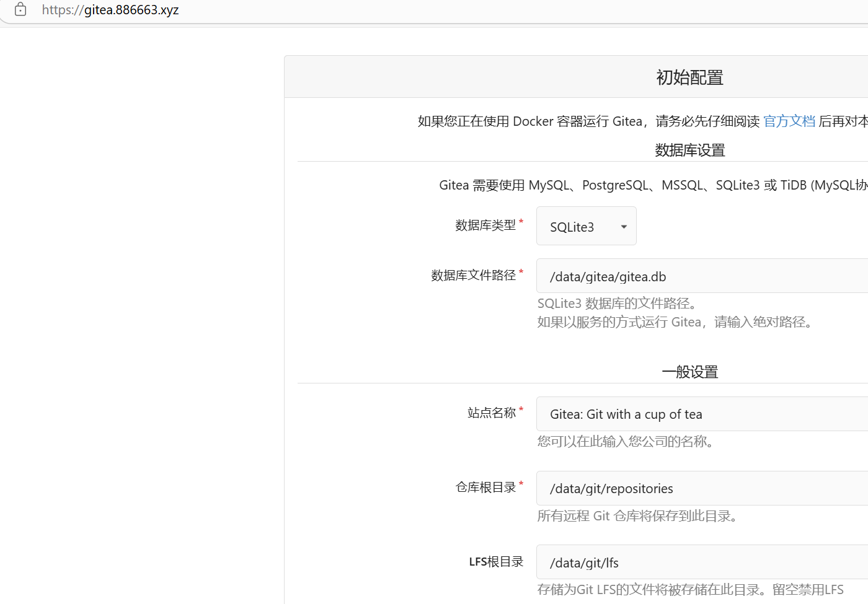Click the site name field with Gitea text
Image resolution: width=868 pixels, height=604 pixels.
coord(701,414)
